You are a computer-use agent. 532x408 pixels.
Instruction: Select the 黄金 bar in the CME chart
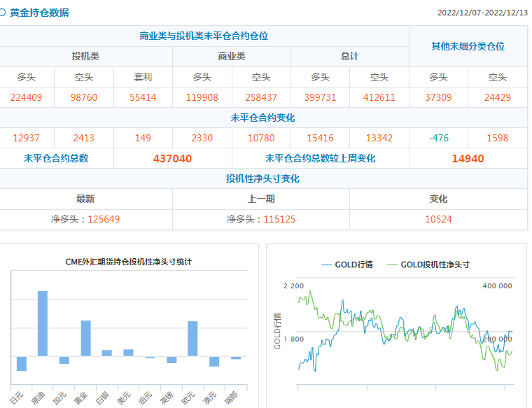click(x=85, y=338)
